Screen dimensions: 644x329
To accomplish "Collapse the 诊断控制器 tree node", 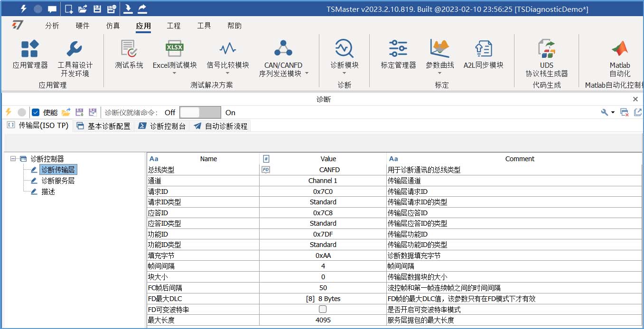I will [13, 159].
